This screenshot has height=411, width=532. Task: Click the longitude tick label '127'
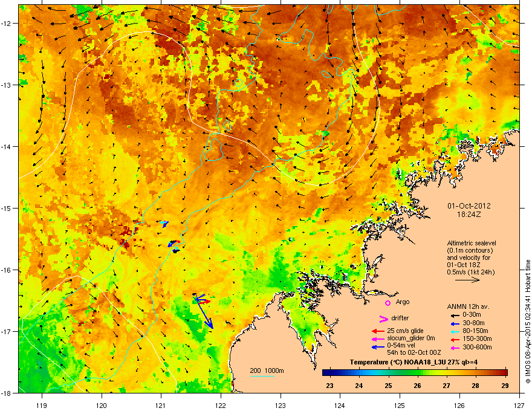(519, 406)
